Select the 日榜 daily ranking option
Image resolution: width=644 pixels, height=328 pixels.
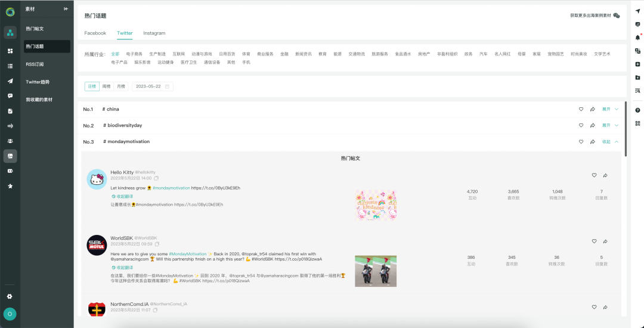point(92,86)
